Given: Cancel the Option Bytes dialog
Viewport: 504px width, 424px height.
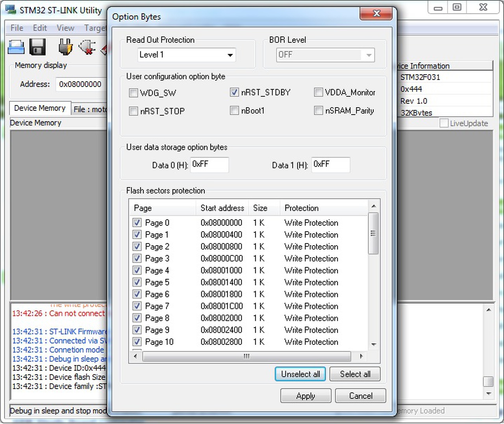Looking at the screenshot, I should pos(361,396).
